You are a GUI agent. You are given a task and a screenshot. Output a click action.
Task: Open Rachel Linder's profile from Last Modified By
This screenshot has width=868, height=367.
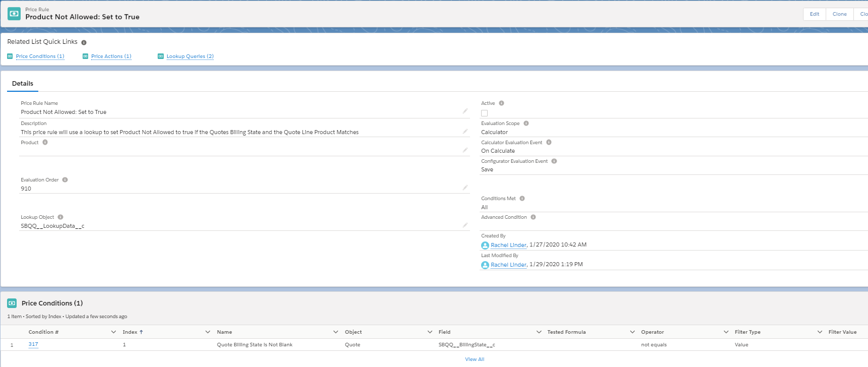tap(509, 265)
